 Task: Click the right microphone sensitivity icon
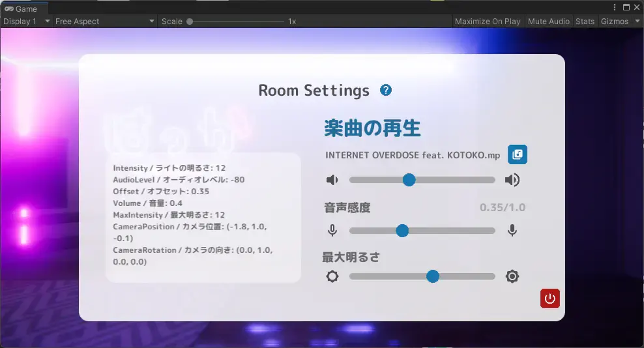(x=512, y=230)
